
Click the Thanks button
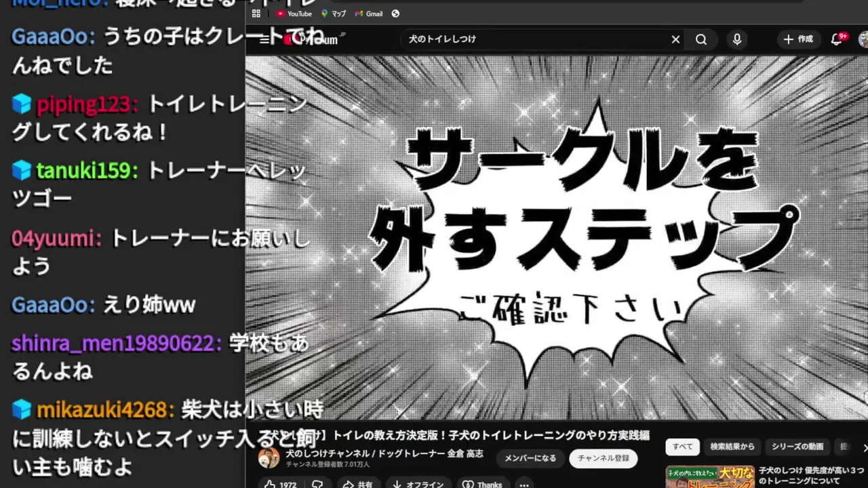(482, 484)
